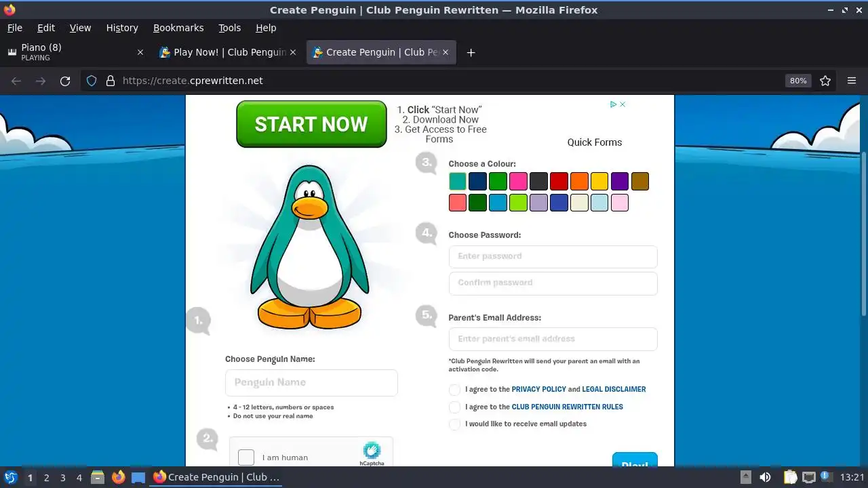This screenshot has height=488, width=868.
Task: Open the clipboard manager tray icon
Action: click(x=789, y=477)
